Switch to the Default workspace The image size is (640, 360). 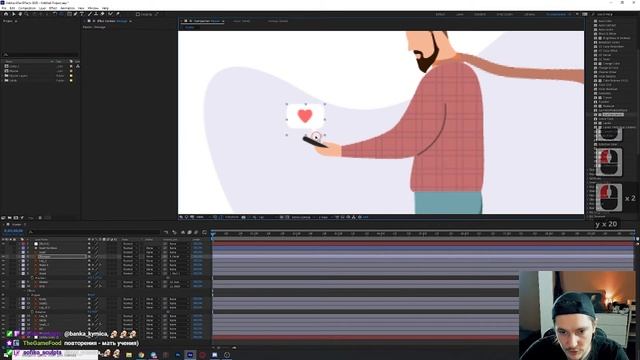pyautogui.click(x=441, y=14)
